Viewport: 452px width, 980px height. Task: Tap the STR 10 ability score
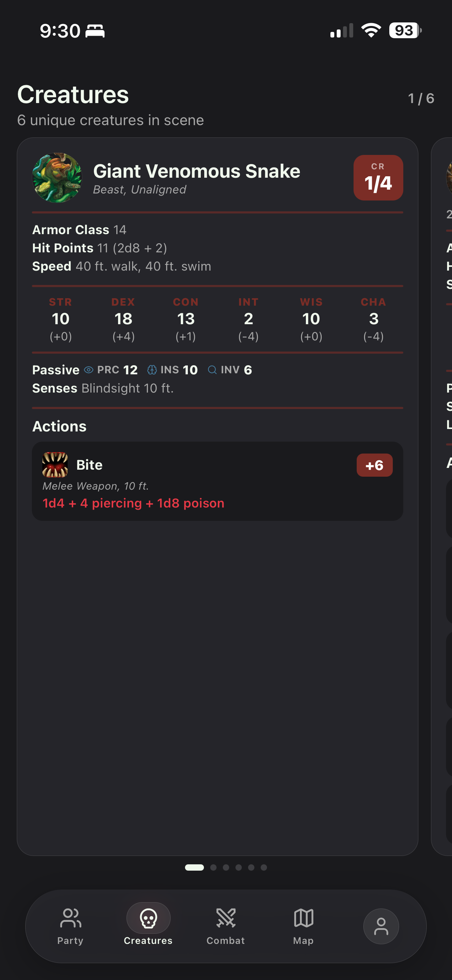[61, 319]
